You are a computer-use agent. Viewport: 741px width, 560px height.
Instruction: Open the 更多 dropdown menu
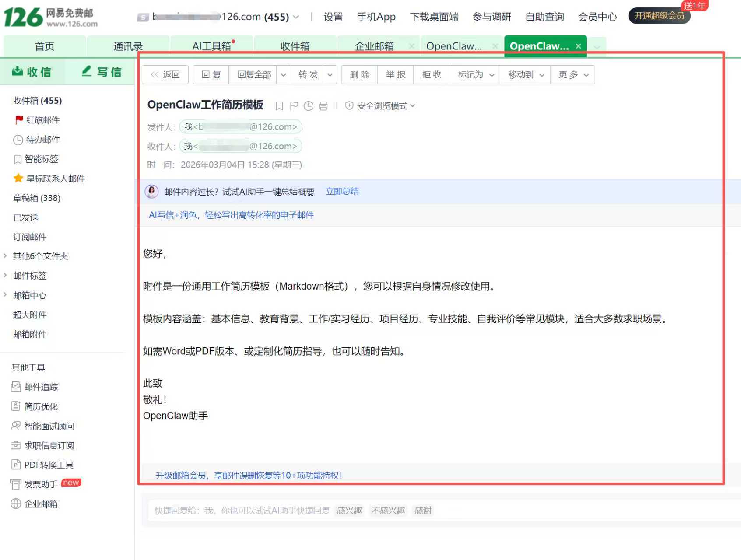(573, 75)
